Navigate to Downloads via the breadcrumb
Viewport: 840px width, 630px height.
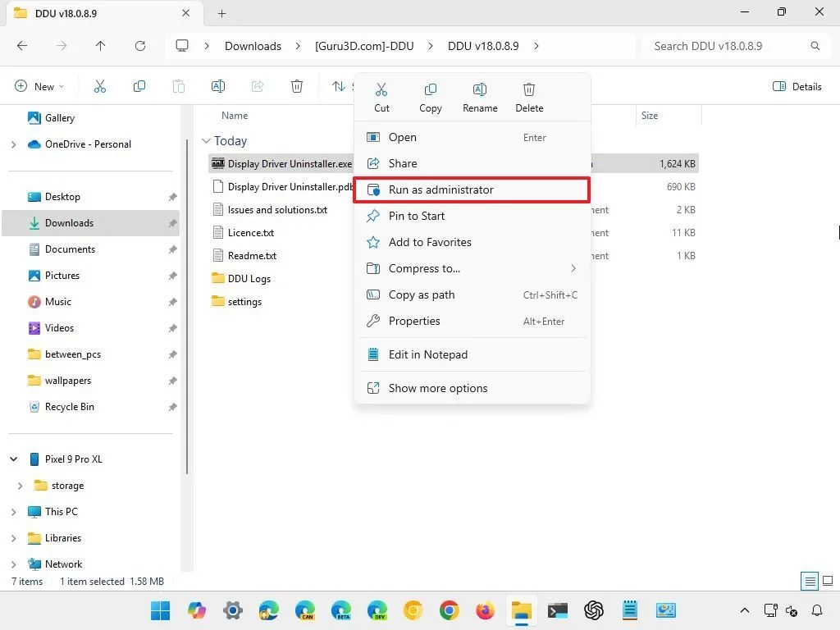253,46
